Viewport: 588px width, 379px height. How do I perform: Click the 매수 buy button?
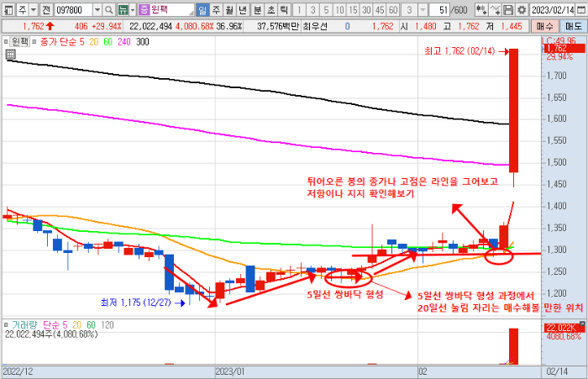click(545, 26)
